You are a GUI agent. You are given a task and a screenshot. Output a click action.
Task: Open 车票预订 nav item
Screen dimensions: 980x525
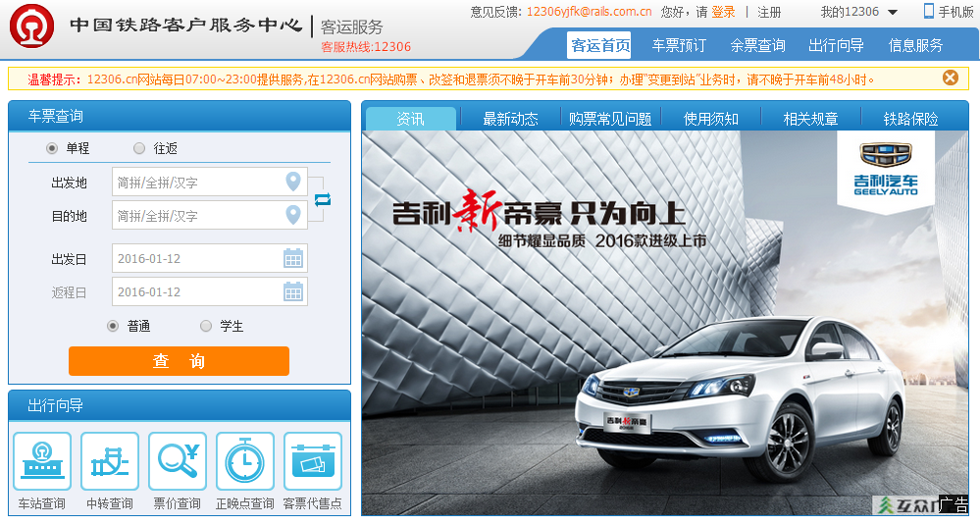pyautogui.click(x=679, y=45)
